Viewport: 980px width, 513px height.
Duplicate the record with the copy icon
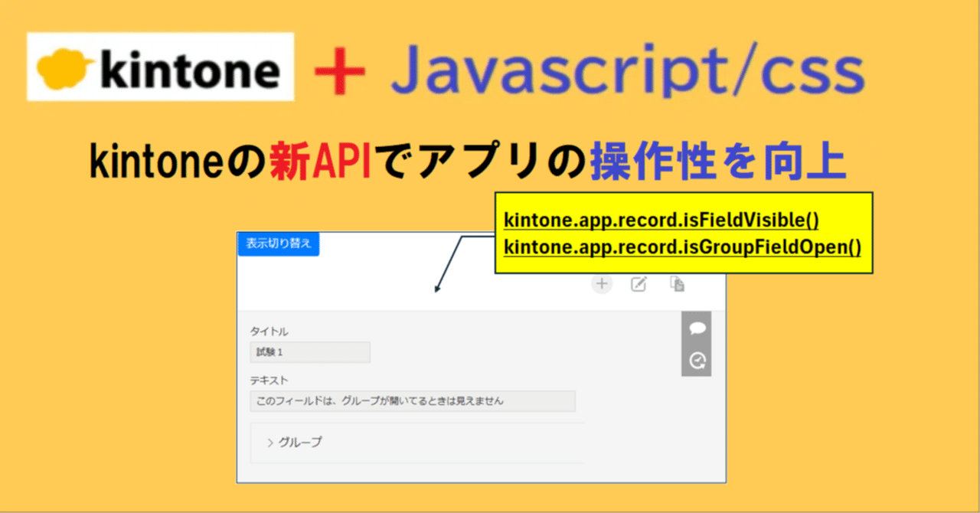coord(677,284)
